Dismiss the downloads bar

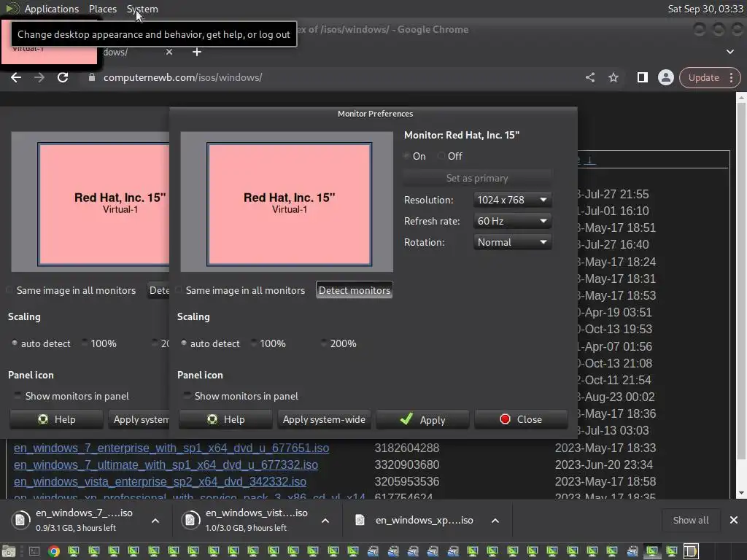pyautogui.click(x=734, y=520)
